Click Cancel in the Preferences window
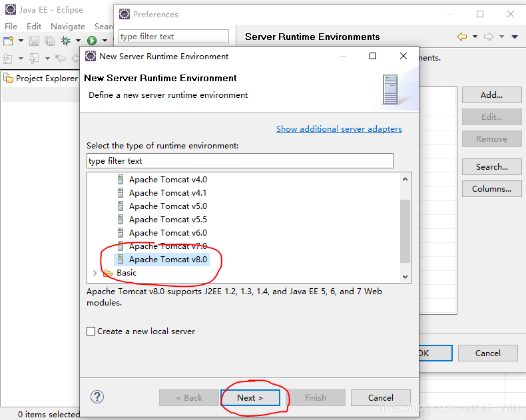The width and height of the screenshot is (526, 420). [x=488, y=353]
